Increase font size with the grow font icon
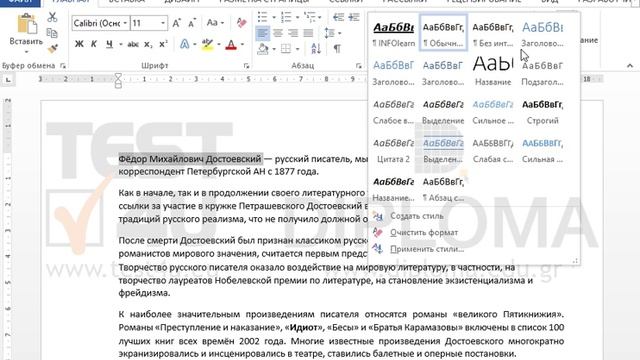This screenshot has width=640, height=360. tap(176, 23)
